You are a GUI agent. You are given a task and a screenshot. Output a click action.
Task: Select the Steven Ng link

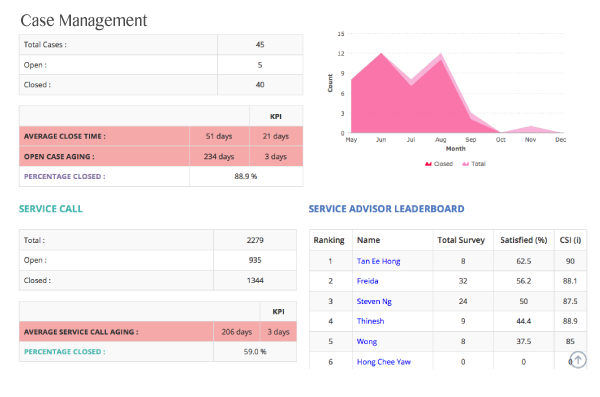(374, 301)
